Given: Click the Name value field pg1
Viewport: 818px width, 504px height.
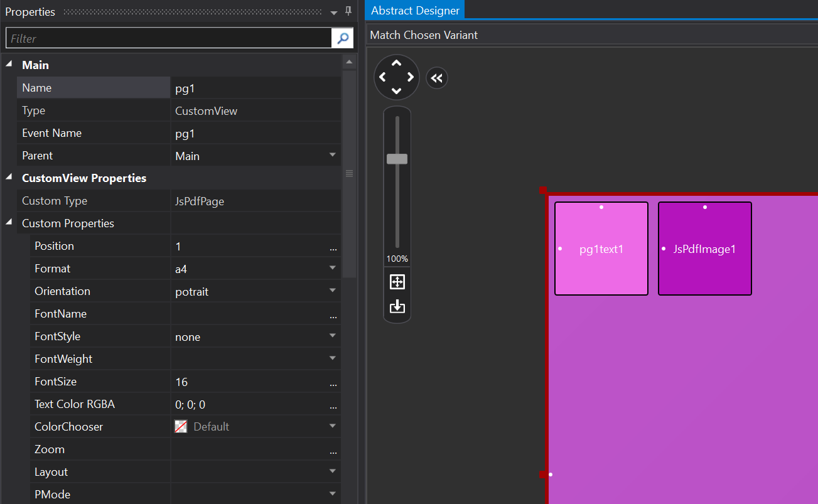Looking at the screenshot, I should click(256, 88).
